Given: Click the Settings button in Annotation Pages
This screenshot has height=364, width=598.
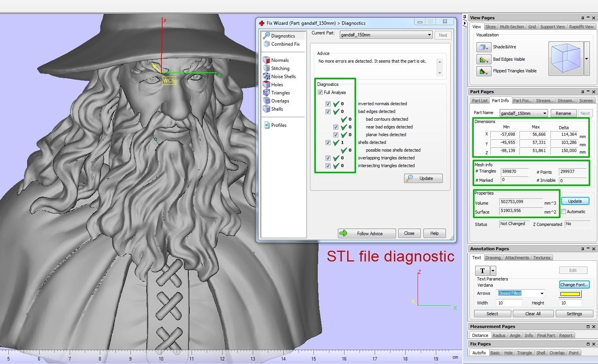Looking at the screenshot, I should (x=574, y=314).
